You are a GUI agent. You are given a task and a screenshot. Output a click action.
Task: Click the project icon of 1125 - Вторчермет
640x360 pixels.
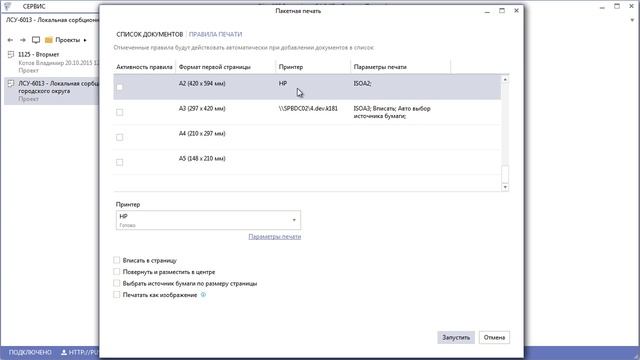pos(11,54)
